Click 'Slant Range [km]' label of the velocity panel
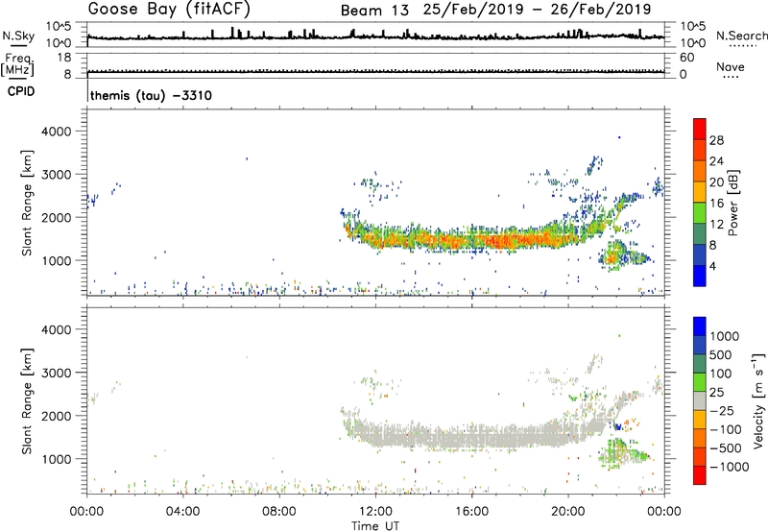This screenshot has width=768, height=532. [x=27, y=401]
